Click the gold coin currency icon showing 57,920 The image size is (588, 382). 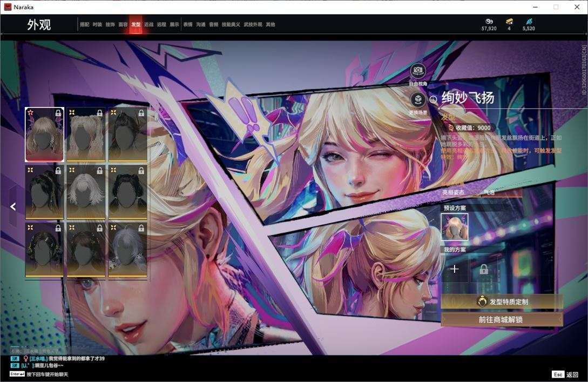[x=489, y=22]
